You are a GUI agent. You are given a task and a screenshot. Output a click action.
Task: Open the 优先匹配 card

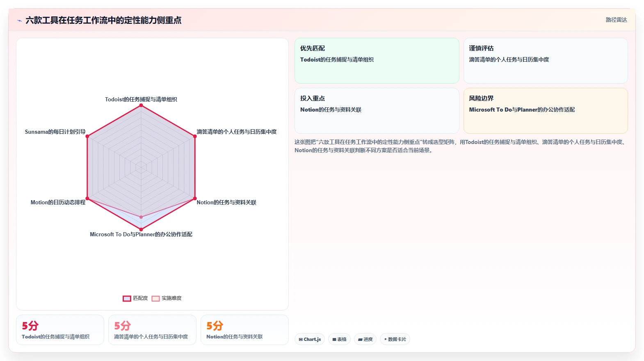click(x=377, y=61)
